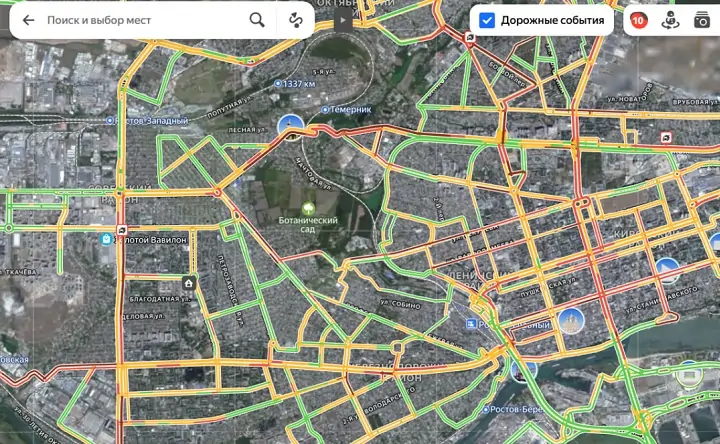Click the '1337 км' railway stop label
The height and width of the screenshot is (444, 720).
(296, 83)
